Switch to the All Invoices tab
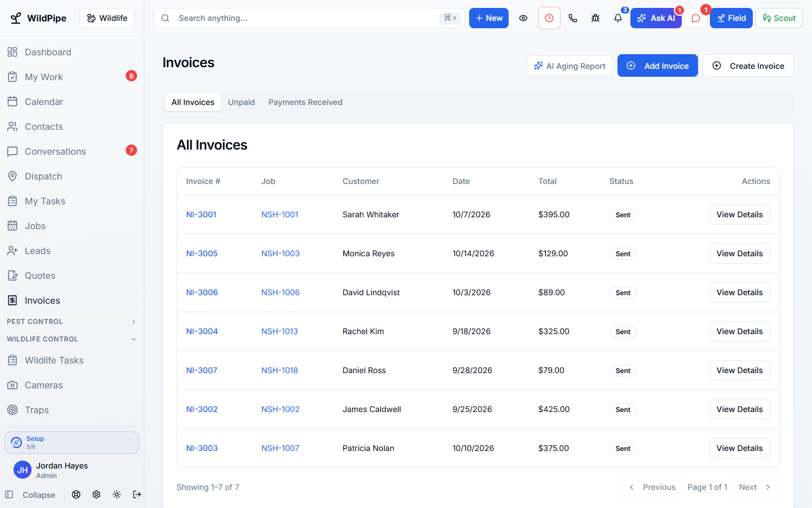The width and height of the screenshot is (812, 508). tap(193, 102)
